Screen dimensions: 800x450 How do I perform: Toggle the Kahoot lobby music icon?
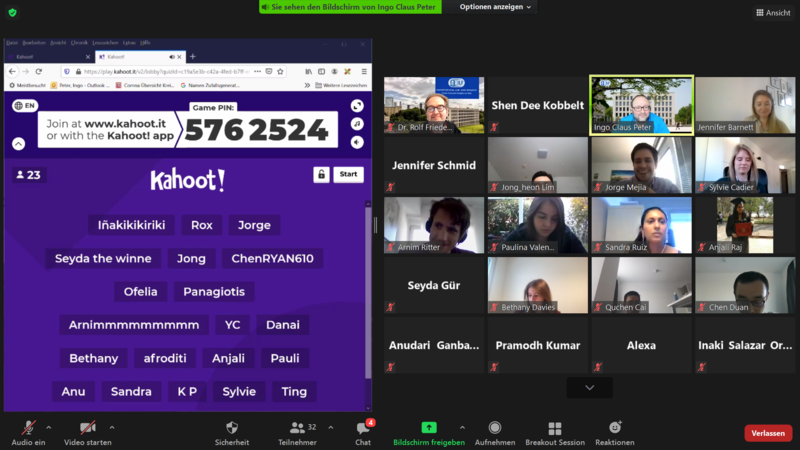357,124
